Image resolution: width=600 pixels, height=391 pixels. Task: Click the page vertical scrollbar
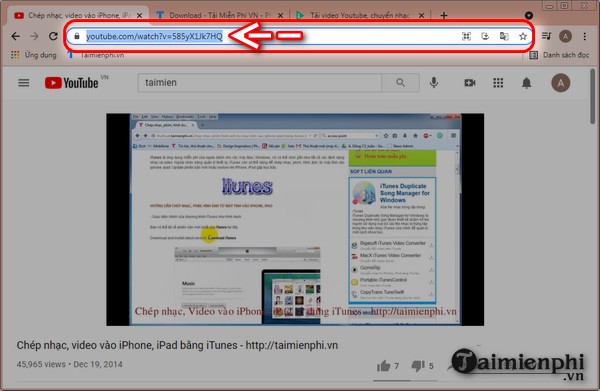point(592,96)
